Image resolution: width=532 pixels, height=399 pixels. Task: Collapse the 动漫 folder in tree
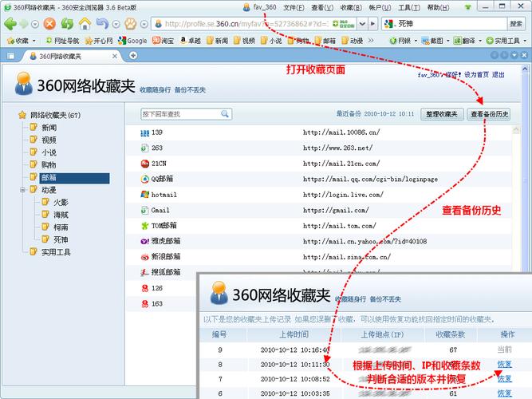23,190
